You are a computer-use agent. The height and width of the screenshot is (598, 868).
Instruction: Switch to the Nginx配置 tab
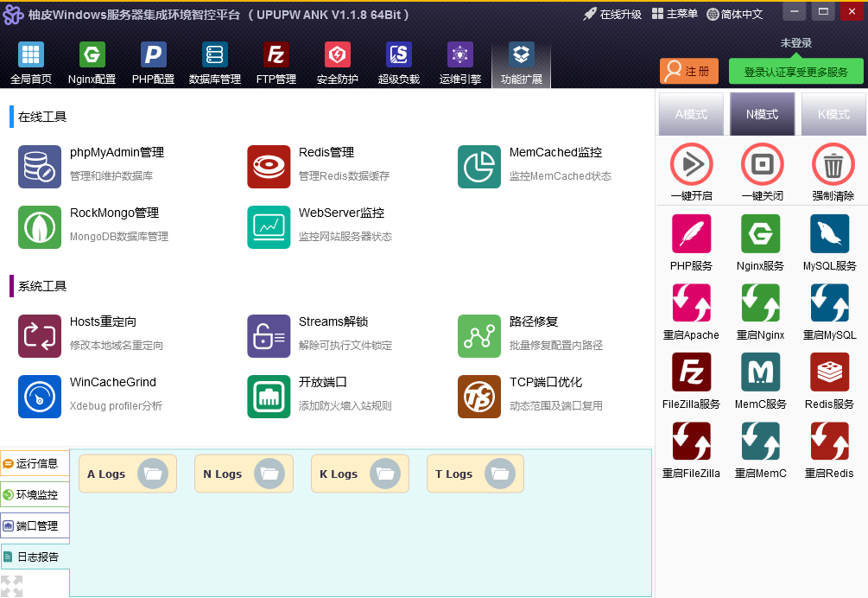[92, 64]
